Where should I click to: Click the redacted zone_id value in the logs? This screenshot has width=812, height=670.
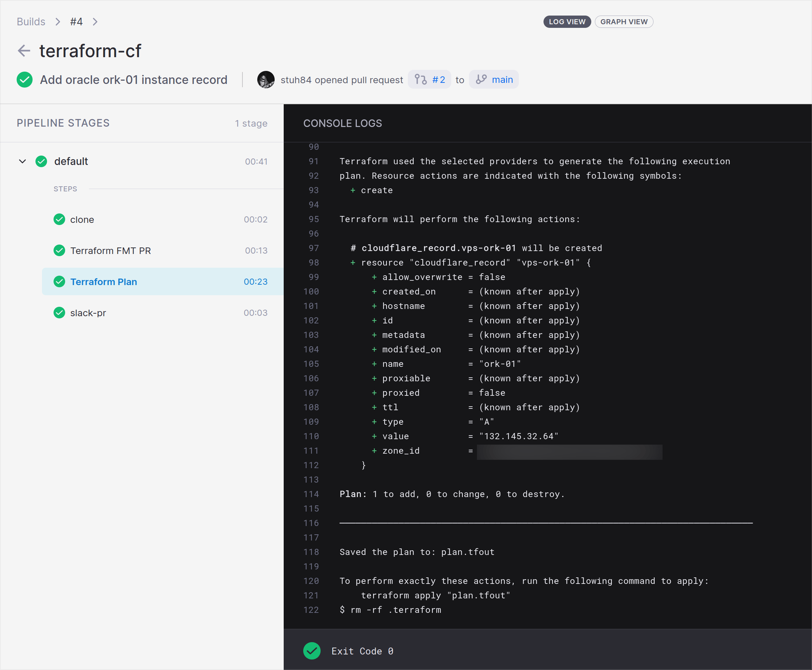(x=570, y=451)
